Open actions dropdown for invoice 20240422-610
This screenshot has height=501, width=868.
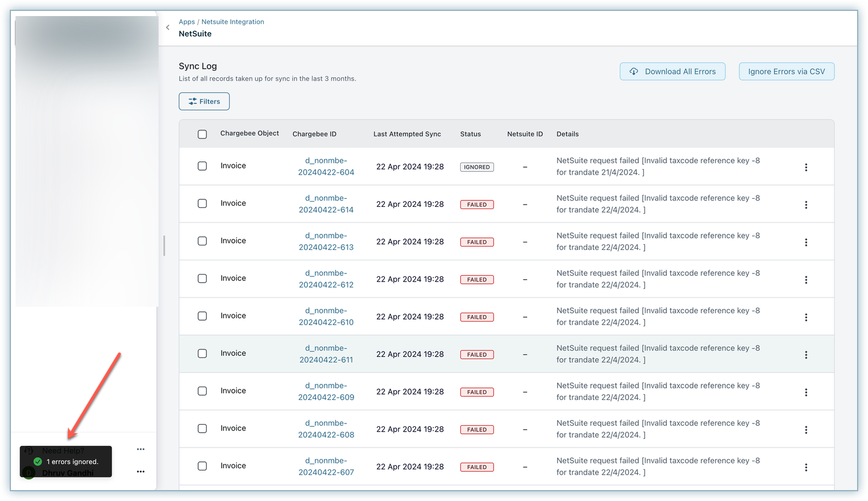[806, 317]
